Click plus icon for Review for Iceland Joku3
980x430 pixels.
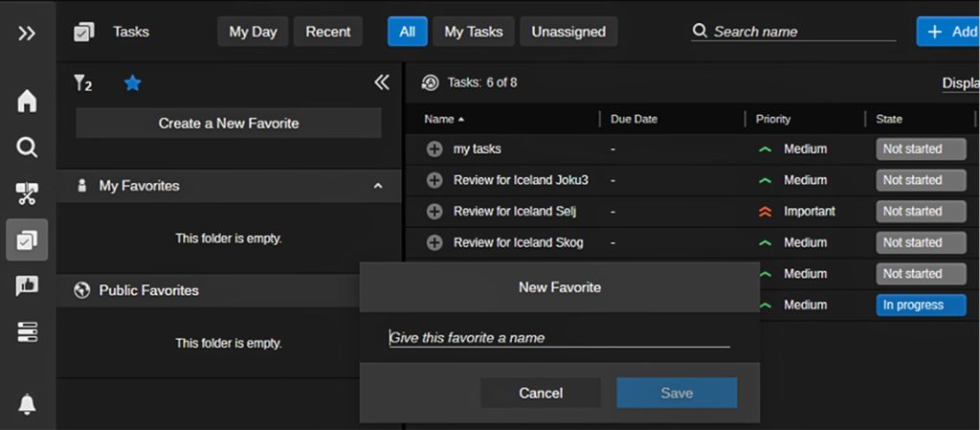pos(434,181)
